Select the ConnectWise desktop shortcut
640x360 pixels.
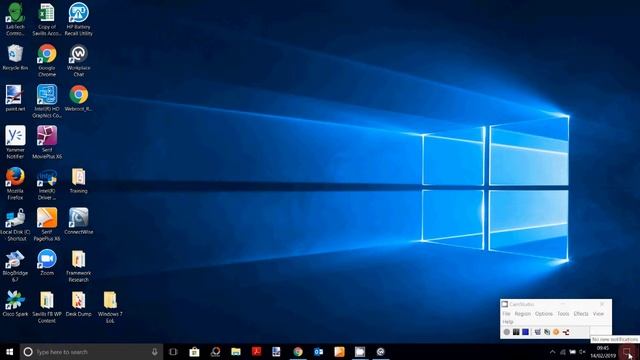78,221
